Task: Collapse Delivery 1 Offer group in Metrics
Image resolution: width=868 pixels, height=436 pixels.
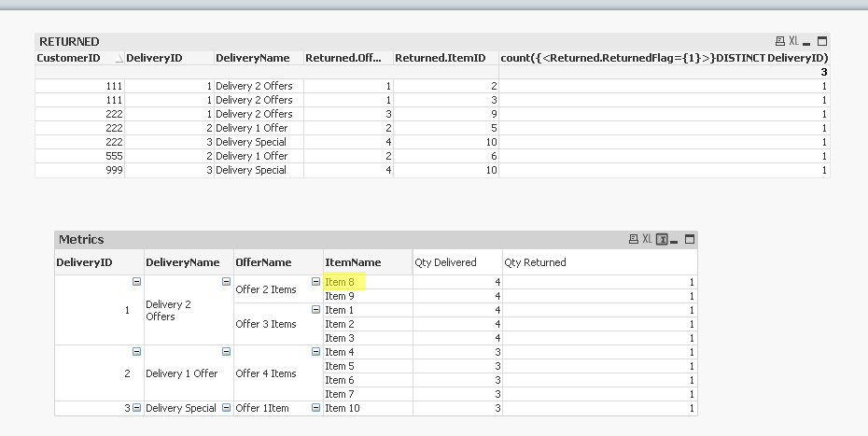Action: tap(226, 351)
